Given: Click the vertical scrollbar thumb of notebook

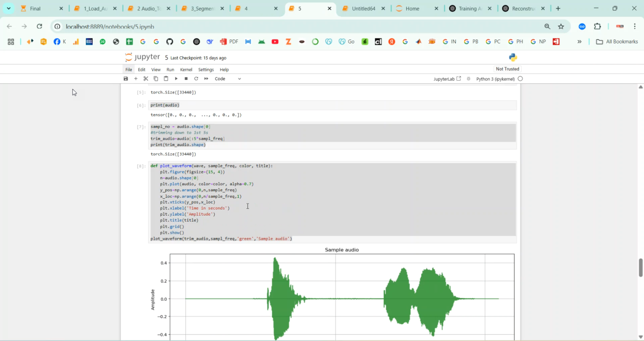Looking at the screenshot, I should point(641,267).
